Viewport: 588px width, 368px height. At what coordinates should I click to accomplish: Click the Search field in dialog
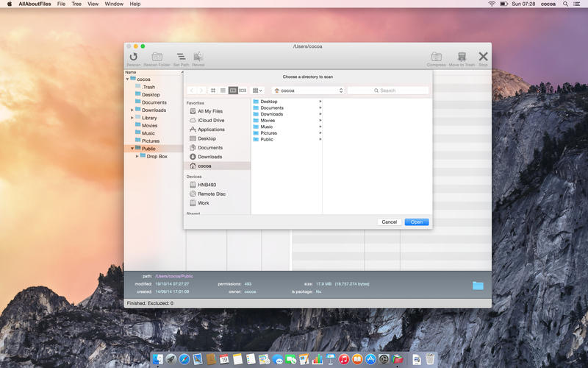pyautogui.click(x=388, y=91)
